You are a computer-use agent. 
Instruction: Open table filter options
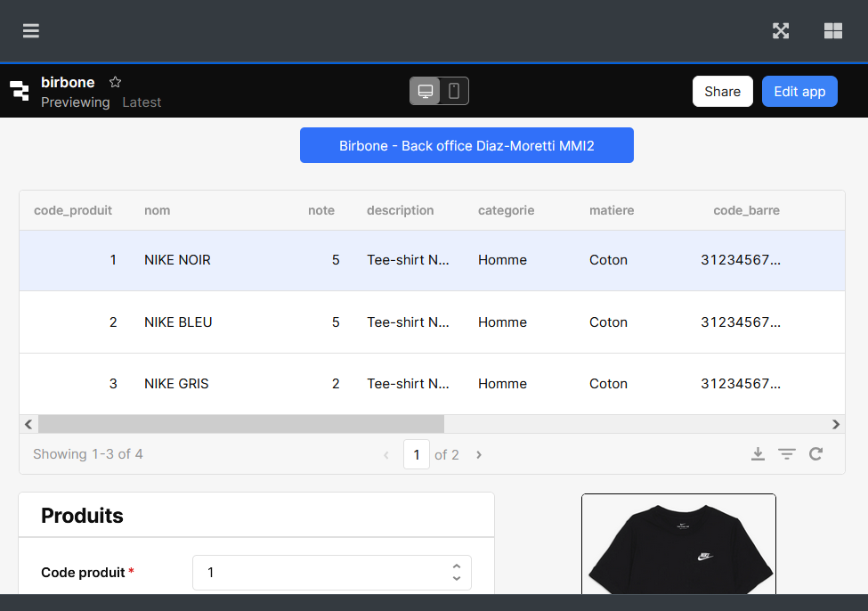787,454
